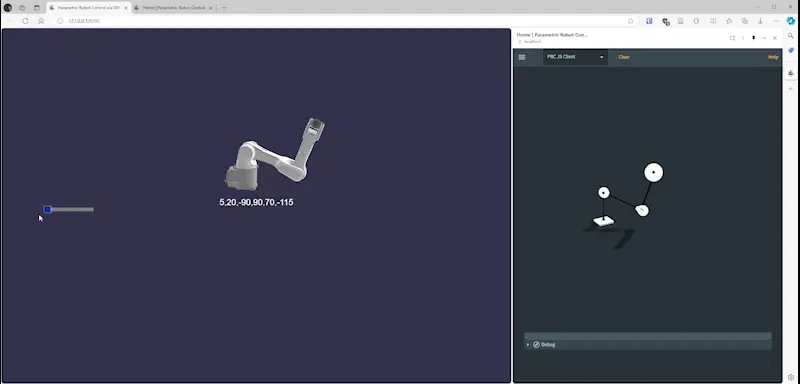Open sidebar page in new tab icon
Viewport: 800px width, 384px height.
(x=732, y=38)
